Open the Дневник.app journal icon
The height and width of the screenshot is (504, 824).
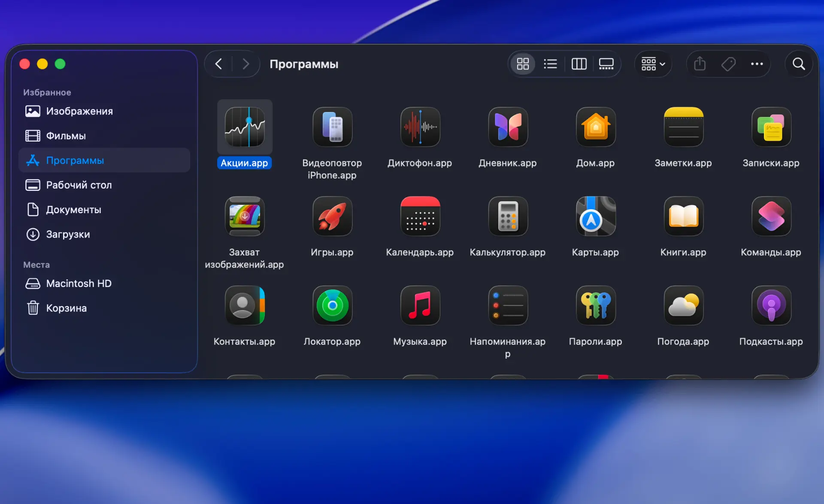pos(508,127)
